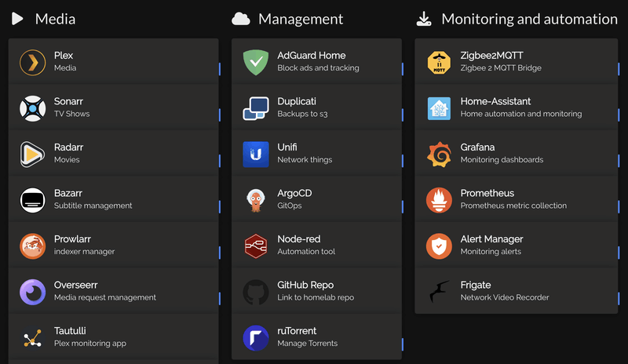Viewport: 628px width, 364px height.
Task: Click the 'Network Video Recorder' text
Action: tap(505, 297)
